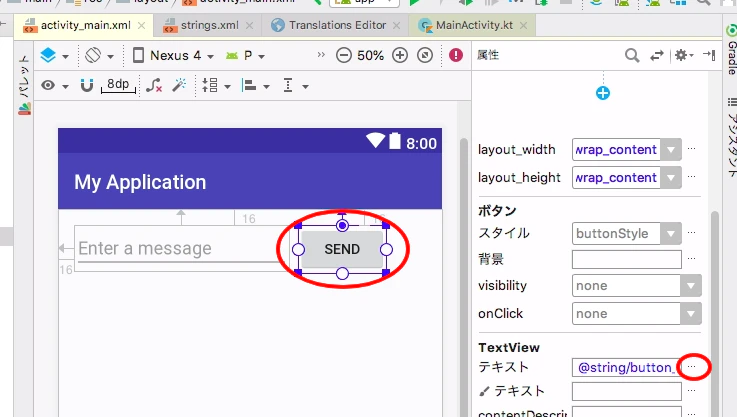This screenshot has width=737, height=417.
Task: Click the left constraint handle of SEND
Action: tap(298, 250)
